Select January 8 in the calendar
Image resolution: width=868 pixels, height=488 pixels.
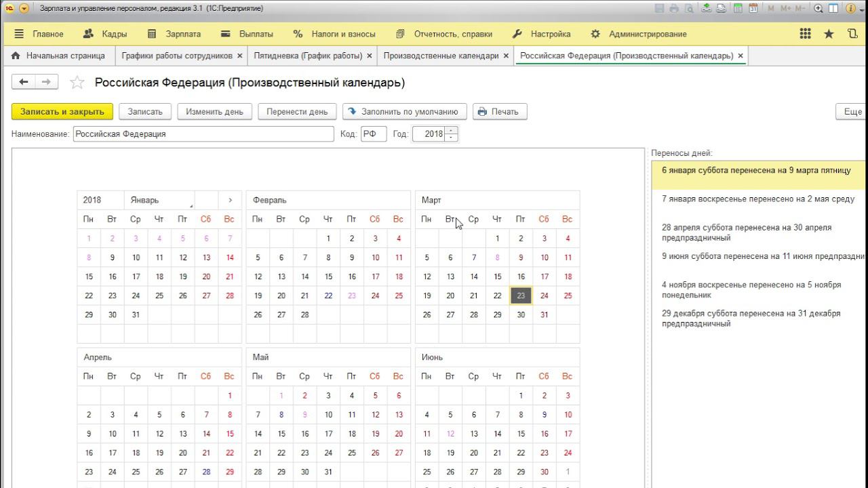point(89,258)
